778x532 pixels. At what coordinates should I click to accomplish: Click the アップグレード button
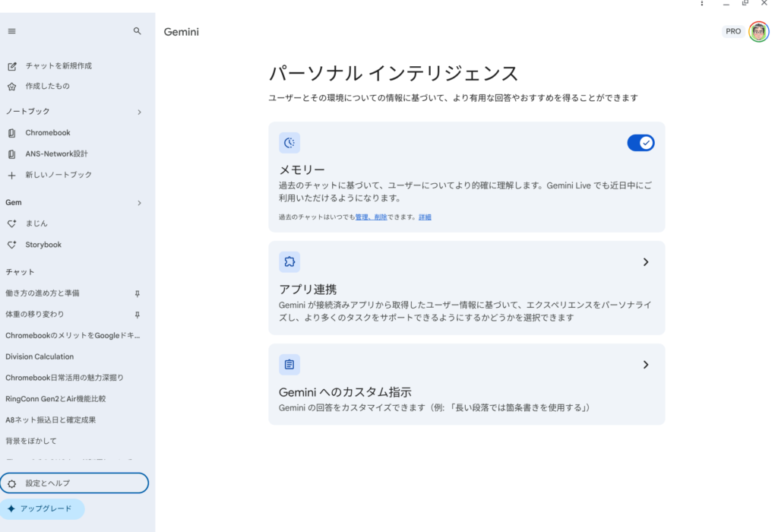coord(43,509)
